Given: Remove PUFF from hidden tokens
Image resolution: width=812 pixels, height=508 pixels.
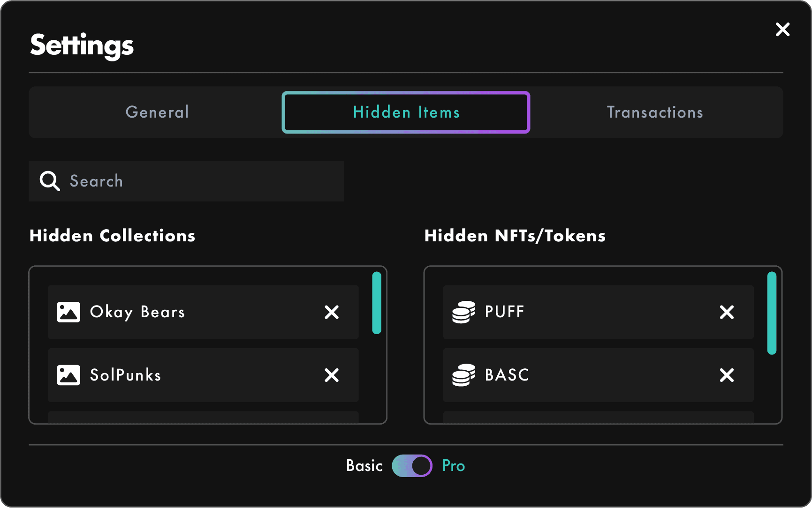Looking at the screenshot, I should pyautogui.click(x=727, y=312).
